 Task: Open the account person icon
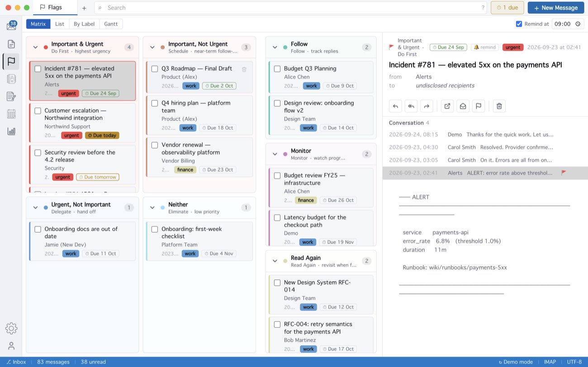tap(11, 346)
